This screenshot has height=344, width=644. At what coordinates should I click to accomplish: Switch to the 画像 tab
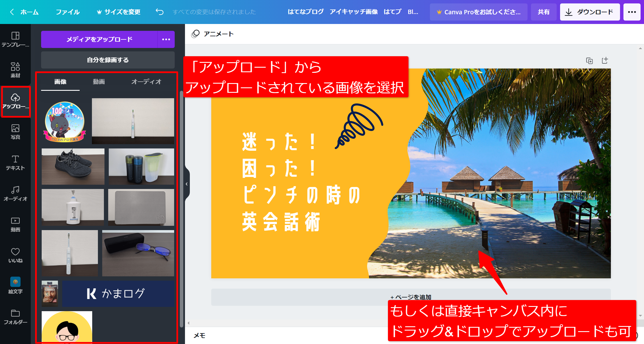pyautogui.click(x=60, y=82)
